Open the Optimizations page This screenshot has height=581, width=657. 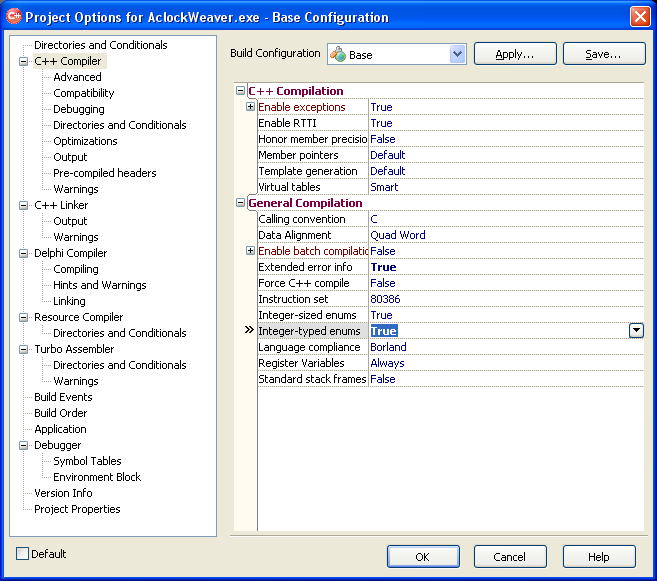point(85,141)
